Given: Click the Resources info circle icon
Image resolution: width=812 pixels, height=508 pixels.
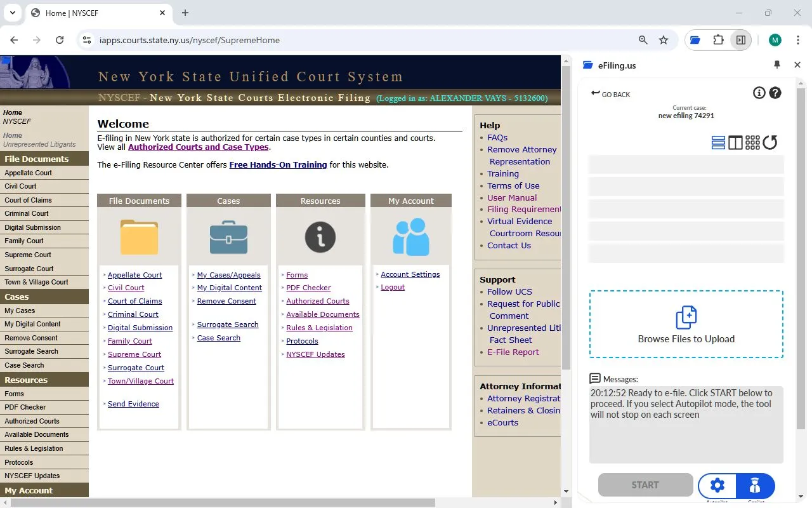Looking at the screenshot, I should click(x=320, y=237).
